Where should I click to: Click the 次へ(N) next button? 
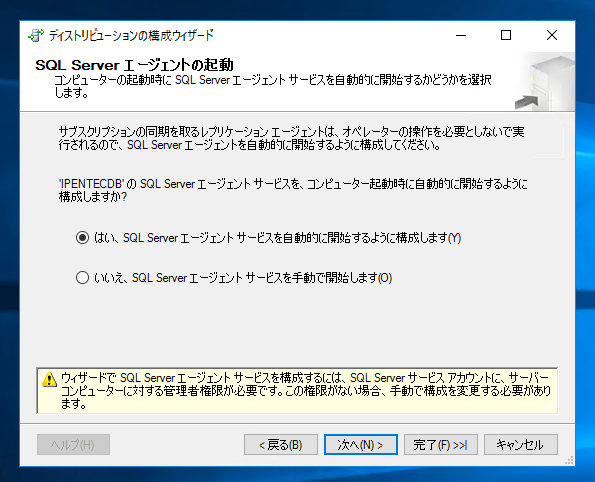click(360, 444)
